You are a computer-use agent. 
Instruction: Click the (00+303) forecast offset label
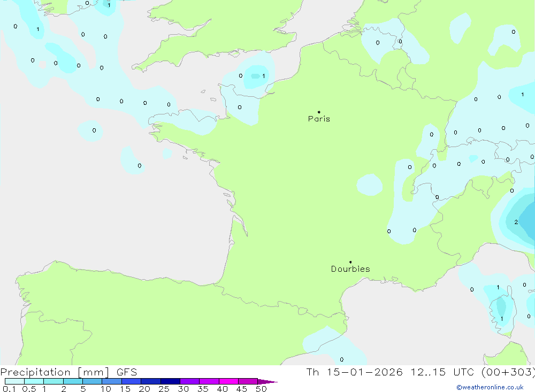(508, 372)
